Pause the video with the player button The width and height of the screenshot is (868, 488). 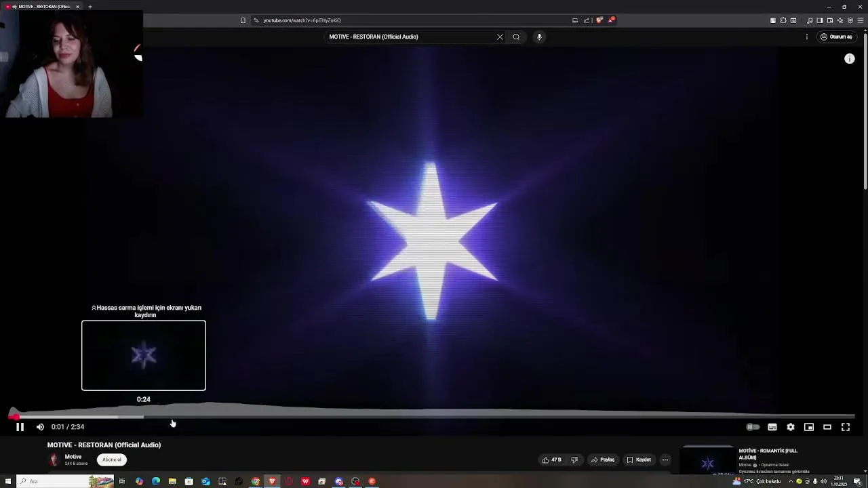tap(20, 427)
